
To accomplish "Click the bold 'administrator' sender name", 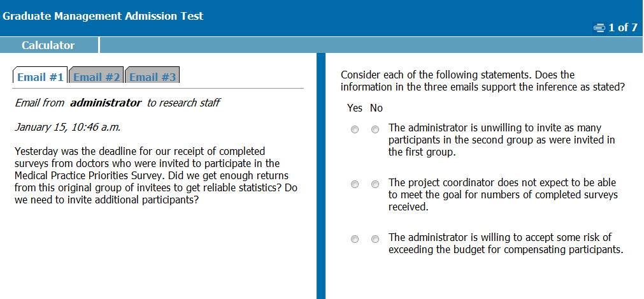I will coord(105,103).
